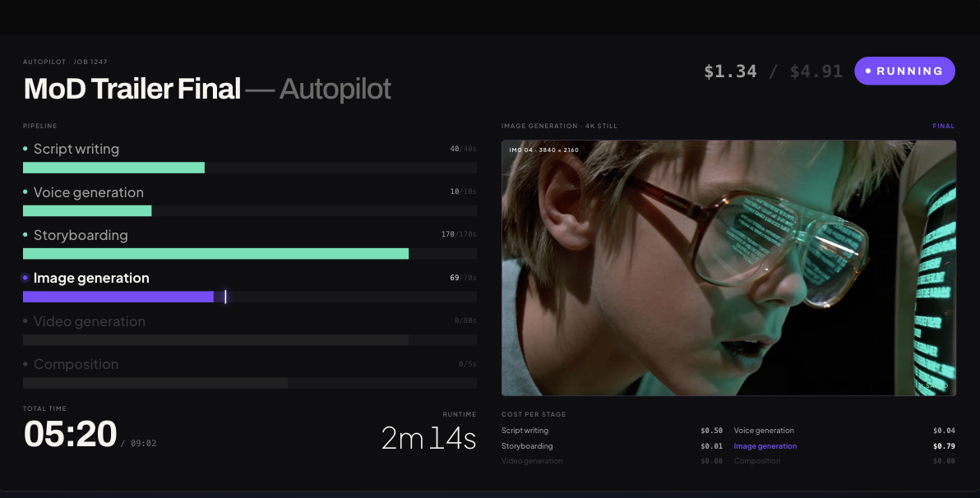The width and height of the screenshot is (980, 498).
Task: Click the Image generation progress bar marker
Action: pyautogui.click(x=225, y=297)
